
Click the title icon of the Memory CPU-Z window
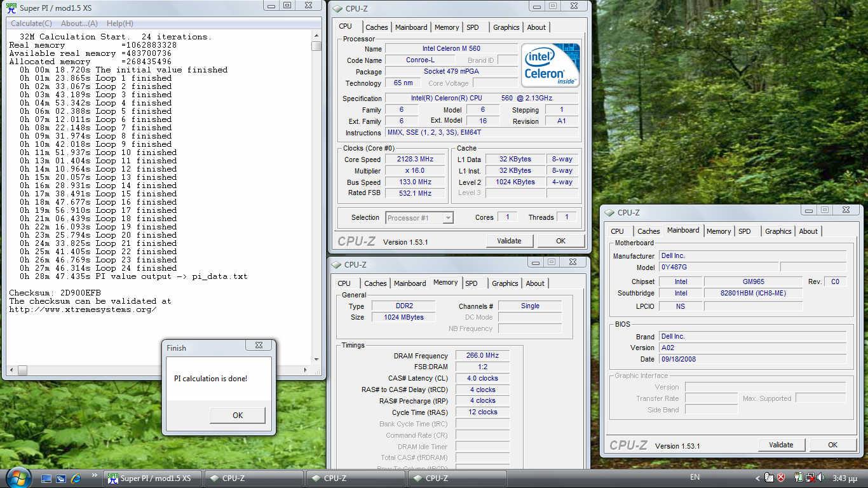336,265
